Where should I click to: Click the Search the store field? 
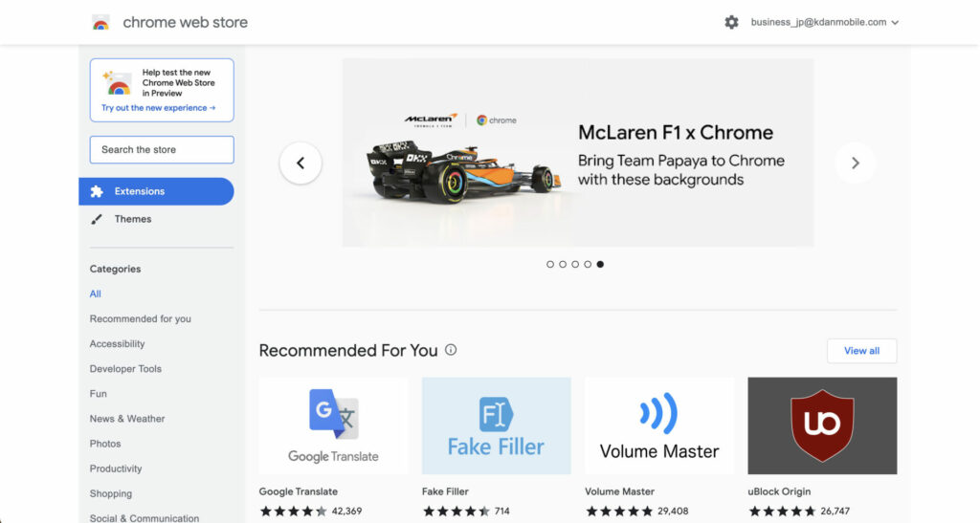pyautogui.click(x=162, y=150)
